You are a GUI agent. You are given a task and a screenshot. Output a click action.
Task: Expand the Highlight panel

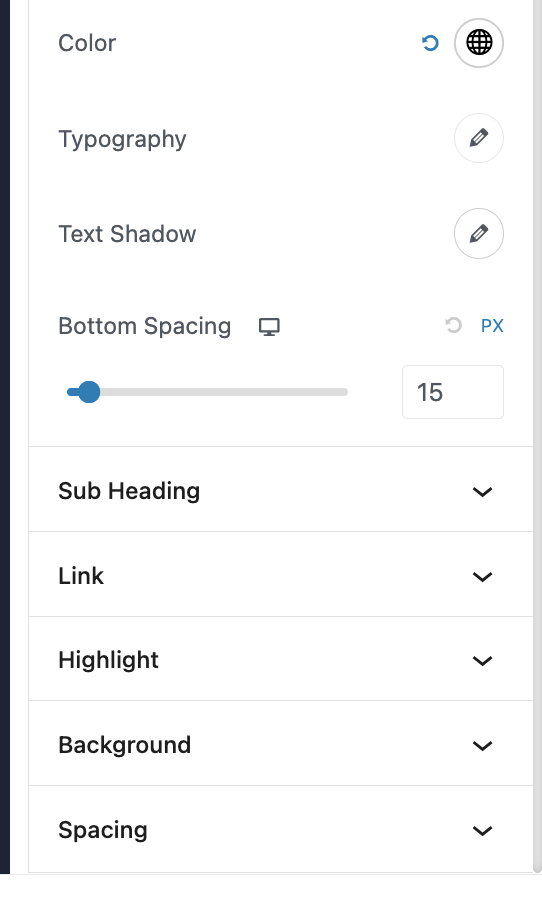[x=281, y=659]
